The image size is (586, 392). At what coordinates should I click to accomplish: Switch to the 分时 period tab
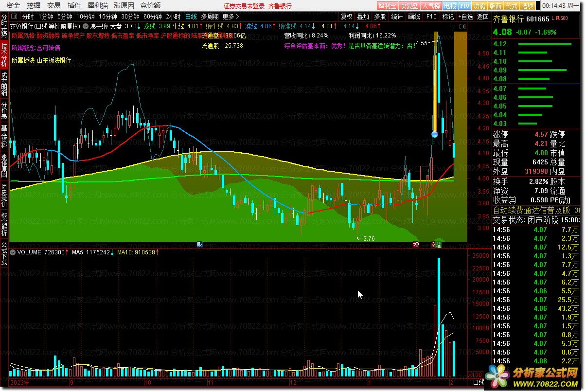[28, 17]
